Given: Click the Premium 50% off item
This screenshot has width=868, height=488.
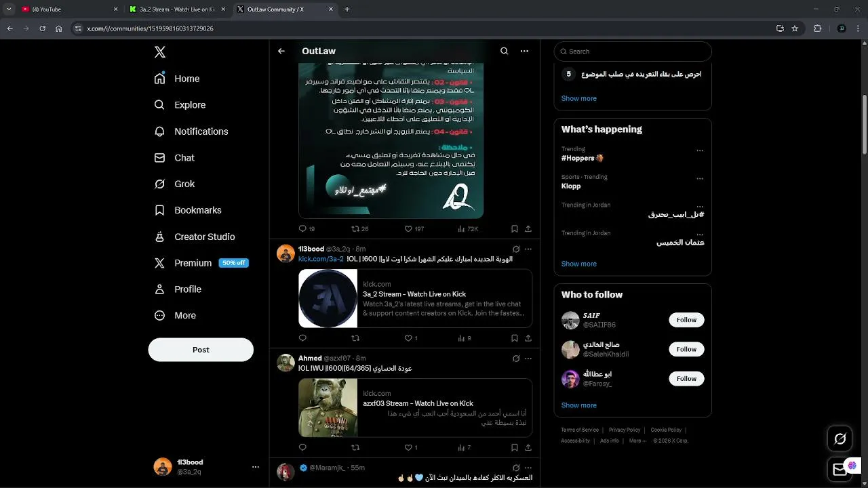Looking at the screenshot, I should click(x=201, y=263).
